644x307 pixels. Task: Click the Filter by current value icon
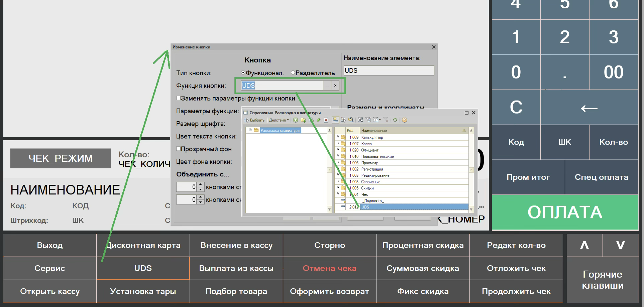(x=368, y=120)
